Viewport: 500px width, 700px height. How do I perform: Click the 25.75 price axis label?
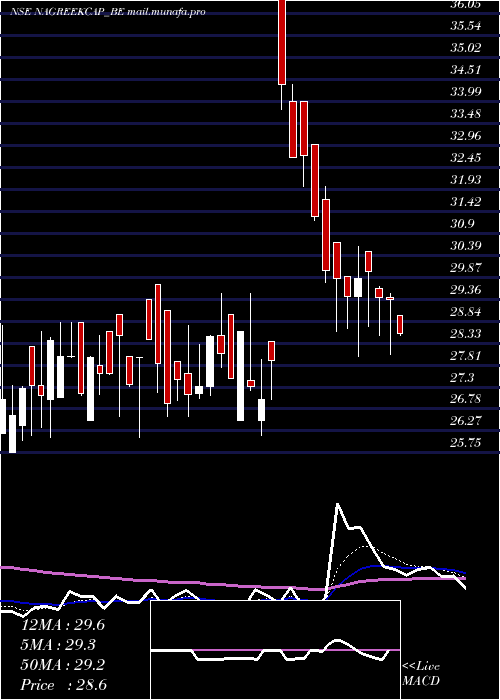(465, 443)
